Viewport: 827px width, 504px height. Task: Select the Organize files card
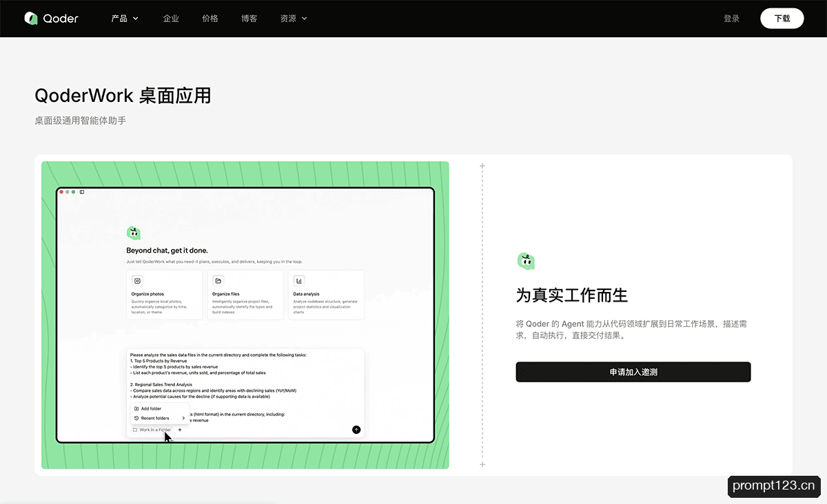[x=245, y=295]
